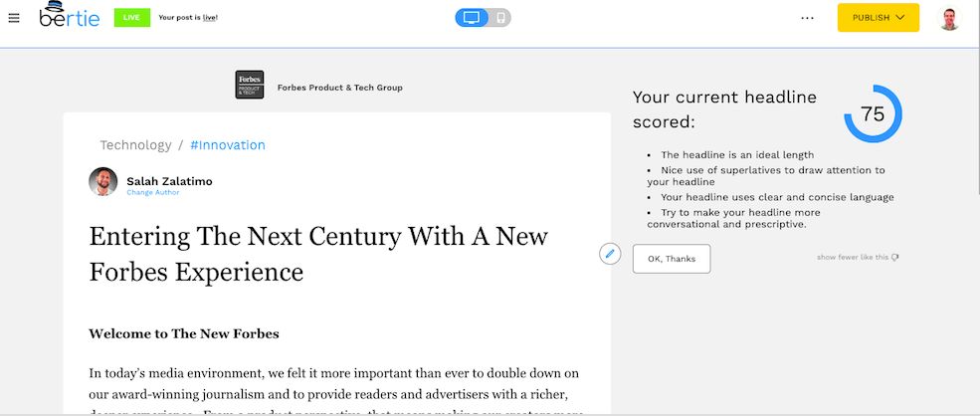Open the user profile avatar
The image size is (980, 416).
click(950, 18)
